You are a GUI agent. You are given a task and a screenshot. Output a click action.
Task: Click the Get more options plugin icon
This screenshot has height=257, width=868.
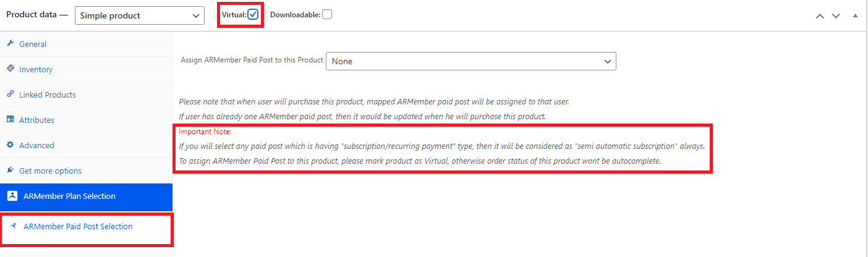pos(10,171)
